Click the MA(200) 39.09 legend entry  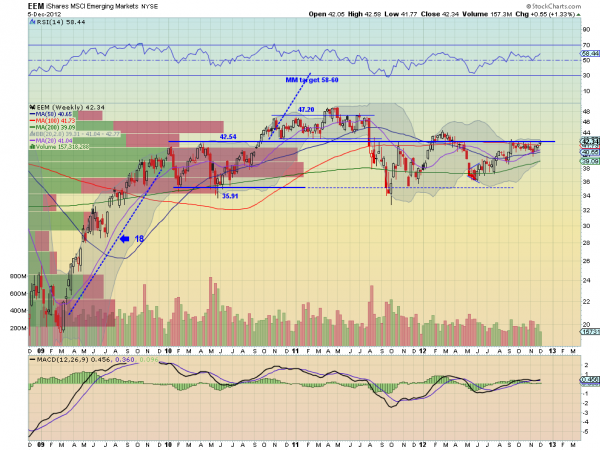tap(55, 127)
